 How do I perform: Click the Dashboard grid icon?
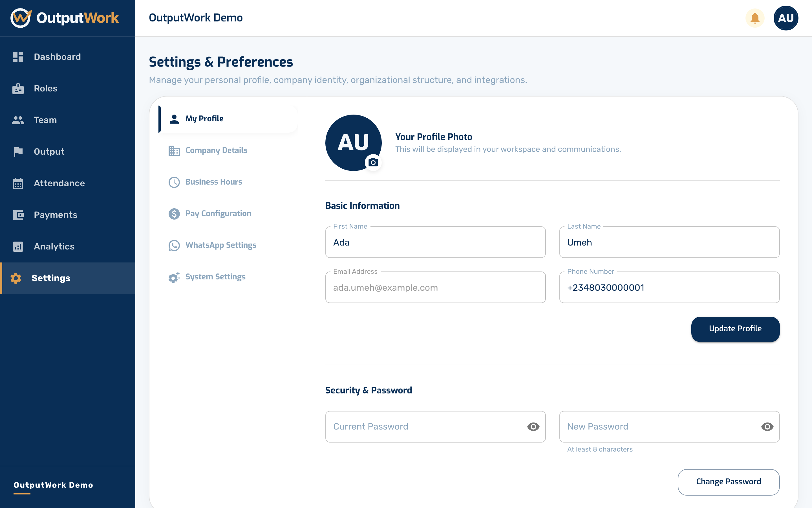(x=18, y=57)
